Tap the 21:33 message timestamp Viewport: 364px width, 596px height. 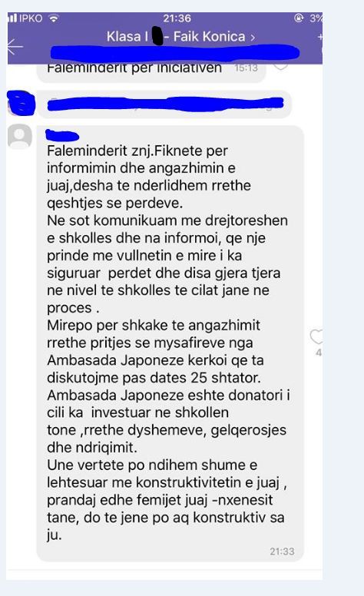282,551
